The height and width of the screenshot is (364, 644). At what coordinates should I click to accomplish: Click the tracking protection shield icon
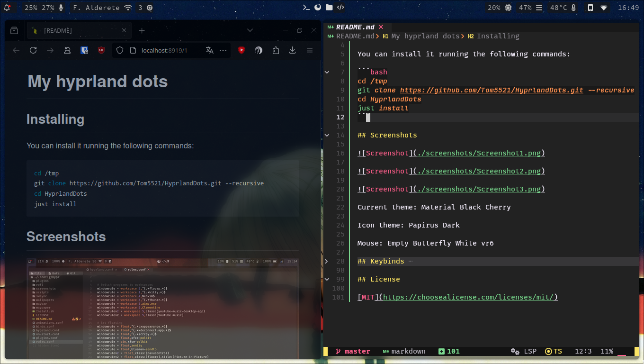(120, 50)
